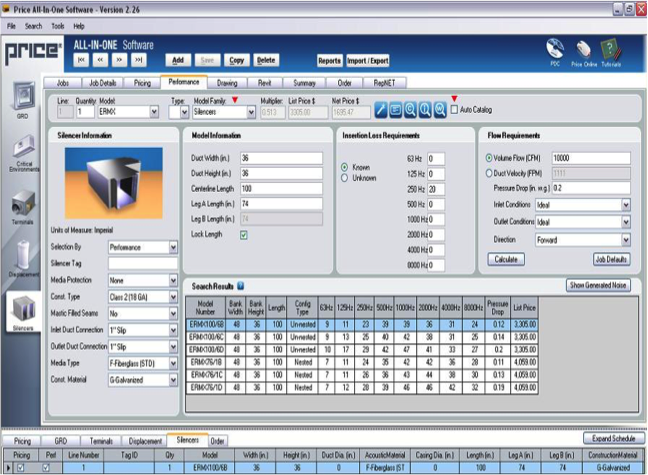Go to the first record
Screen dimensions: 648x475
[81, 60]
